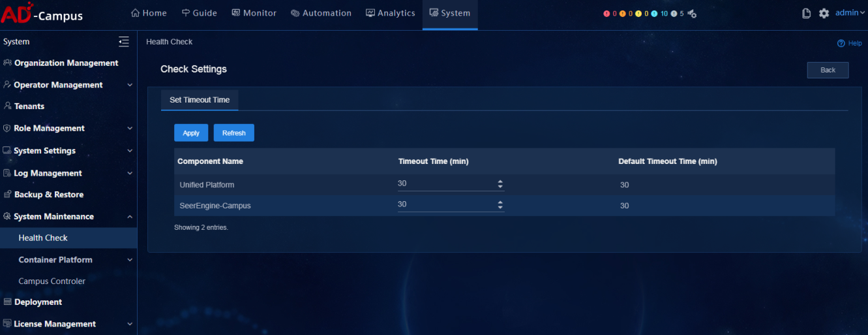Image resolution: width=868 pixels, height=335 pixels.
Task: Open the System menu in top bar
Action: point(450,13)
